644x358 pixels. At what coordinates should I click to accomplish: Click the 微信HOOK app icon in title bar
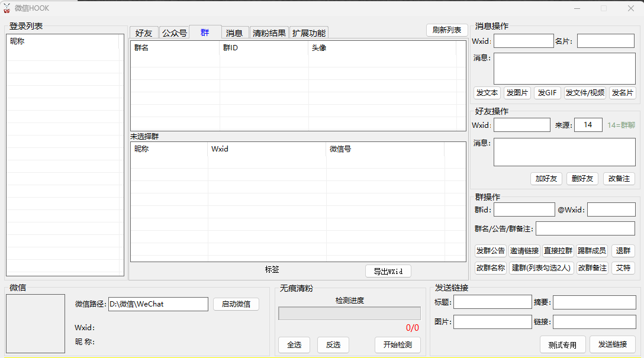click(7, 8)
